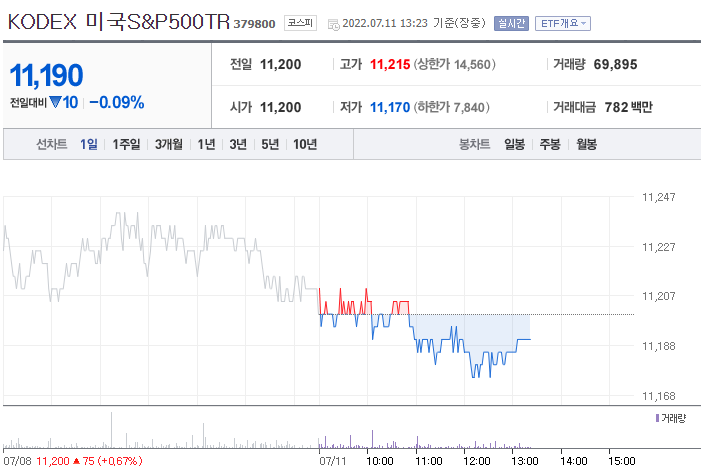This screenshot has height=470, width=701.
Task: Click the 거래대금 782 백만 value
Action: 628,107
